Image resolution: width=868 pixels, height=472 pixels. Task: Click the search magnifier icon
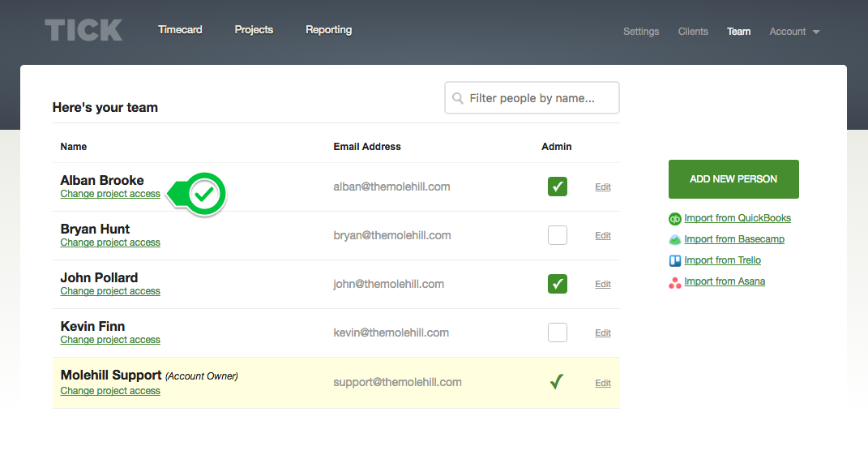pyautogui.click(x=458, y=98)
